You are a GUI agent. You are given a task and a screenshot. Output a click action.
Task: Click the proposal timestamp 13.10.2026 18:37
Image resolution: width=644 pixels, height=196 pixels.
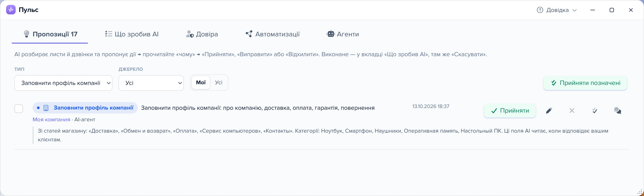[431, 106]
